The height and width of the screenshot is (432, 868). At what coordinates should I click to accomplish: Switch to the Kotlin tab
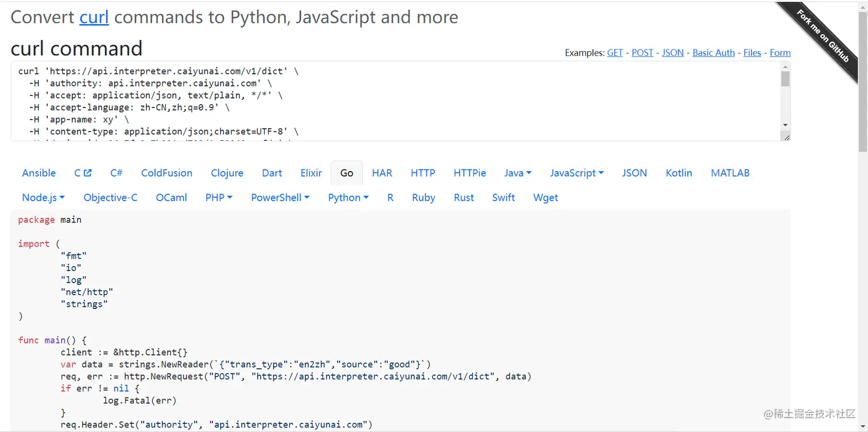(x=679, y=173)
